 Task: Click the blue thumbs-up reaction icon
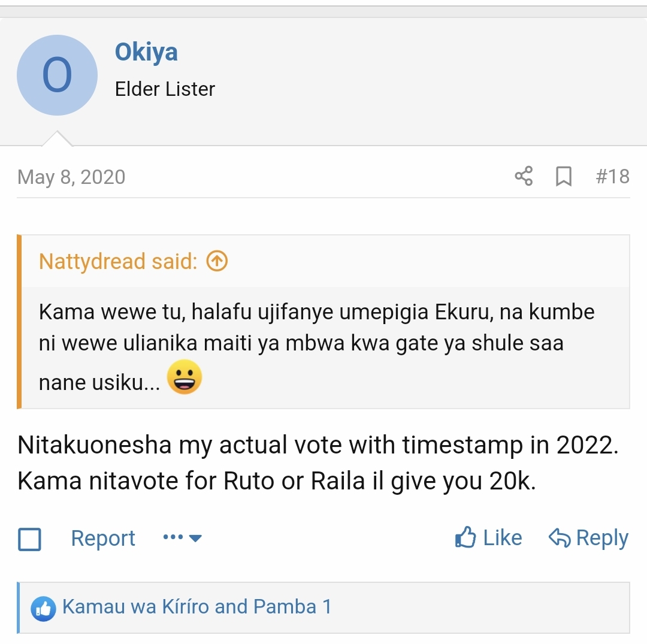point(44,609)
